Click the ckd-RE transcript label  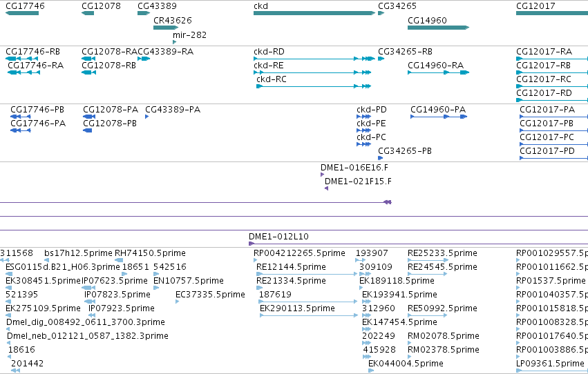[269, 66]
